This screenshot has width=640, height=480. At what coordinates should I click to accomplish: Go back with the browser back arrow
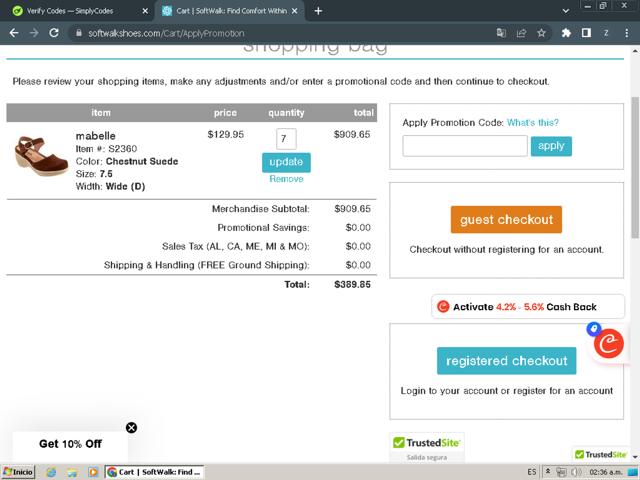14,33
